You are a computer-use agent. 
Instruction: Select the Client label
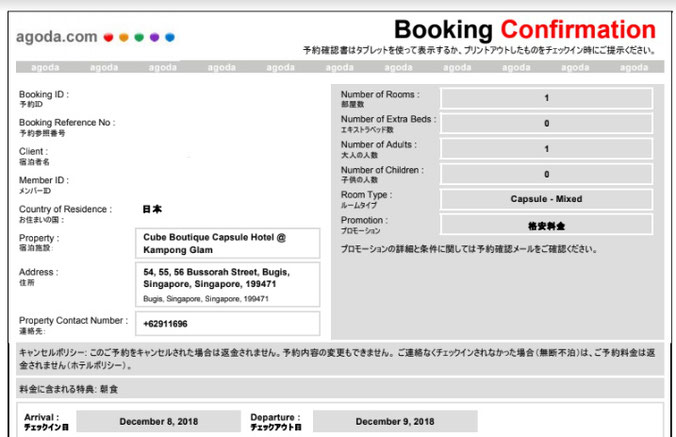pyautogui.click(x=34, y=151)
